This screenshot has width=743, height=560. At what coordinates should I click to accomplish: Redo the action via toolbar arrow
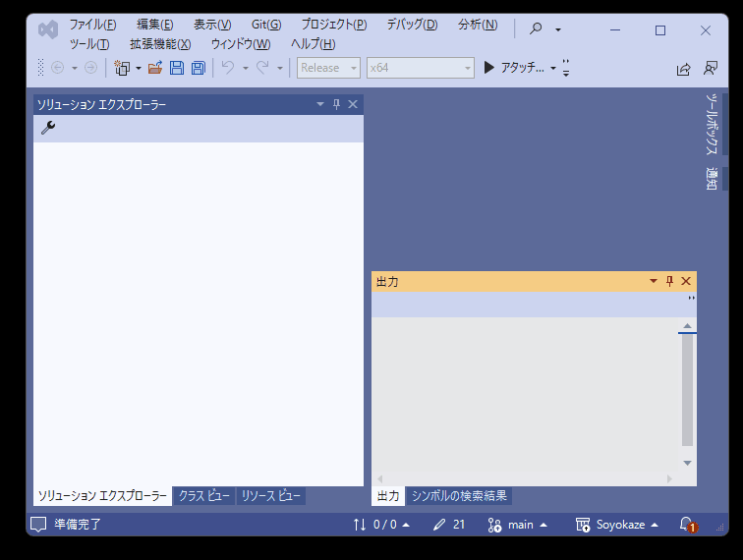point(262,68)
